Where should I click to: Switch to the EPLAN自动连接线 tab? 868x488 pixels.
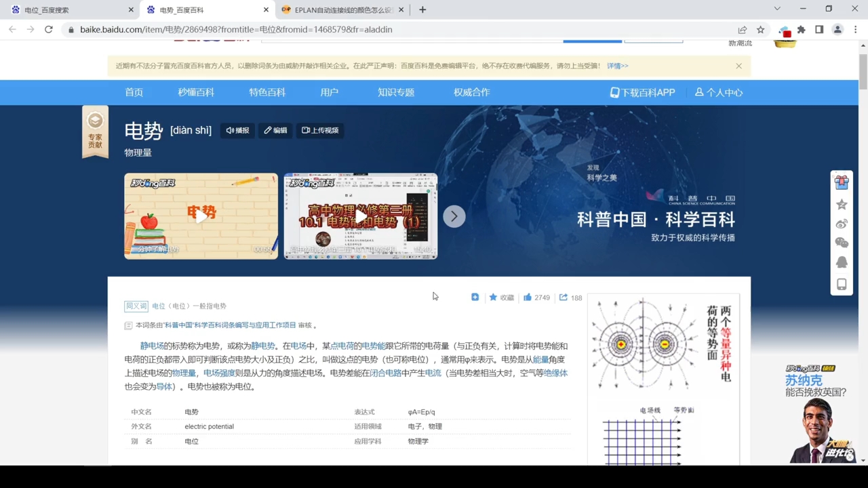pyautogui.click(x=342, y=10)
